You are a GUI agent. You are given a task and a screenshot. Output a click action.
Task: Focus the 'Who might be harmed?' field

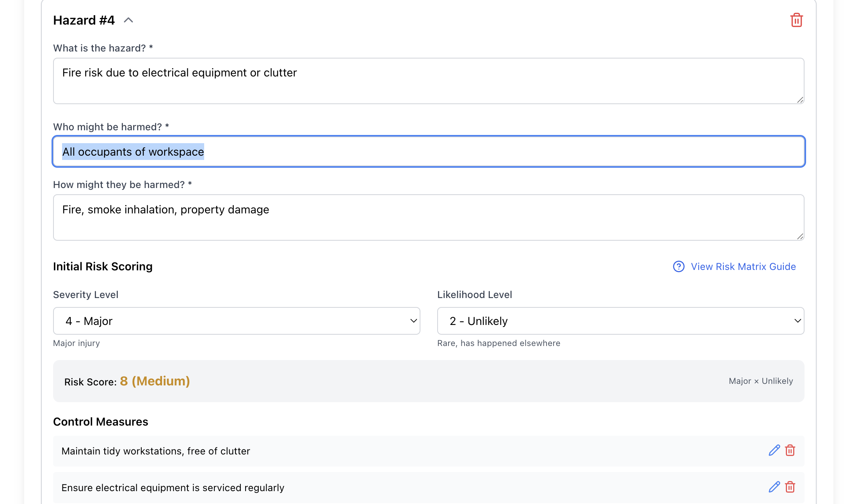coord(428,152)
